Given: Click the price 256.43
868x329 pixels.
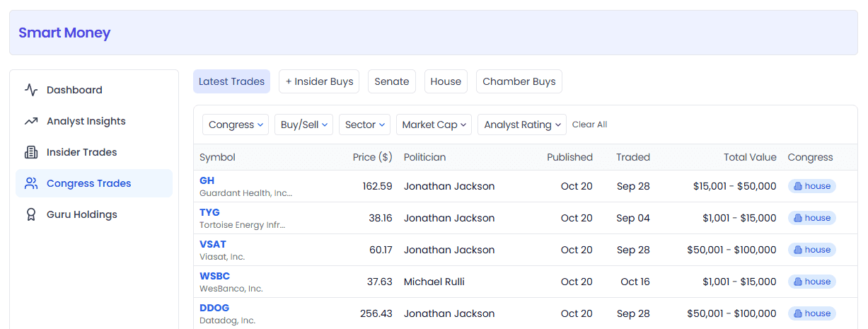Looking at the screenshot, I should click(376, 313).
